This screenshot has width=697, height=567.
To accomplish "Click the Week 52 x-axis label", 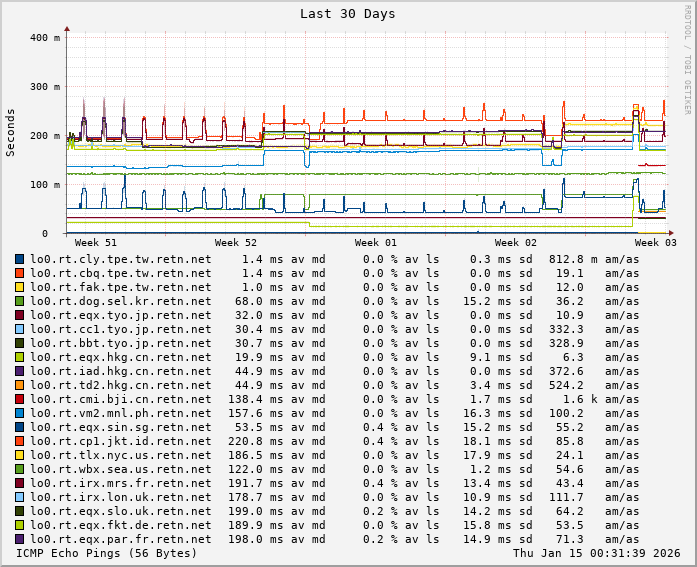I will click(236, 243).
